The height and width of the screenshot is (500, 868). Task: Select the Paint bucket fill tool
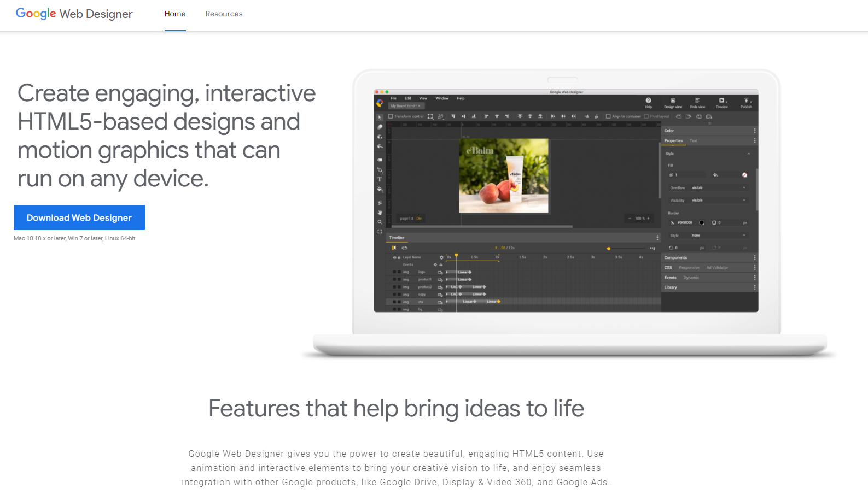[380, 189]
